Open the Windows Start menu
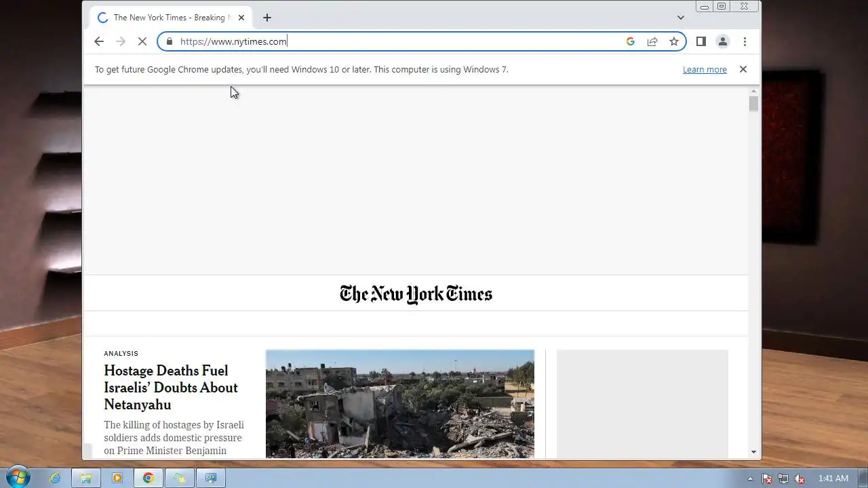Screen dimensions: 868x488 point(18,477)
